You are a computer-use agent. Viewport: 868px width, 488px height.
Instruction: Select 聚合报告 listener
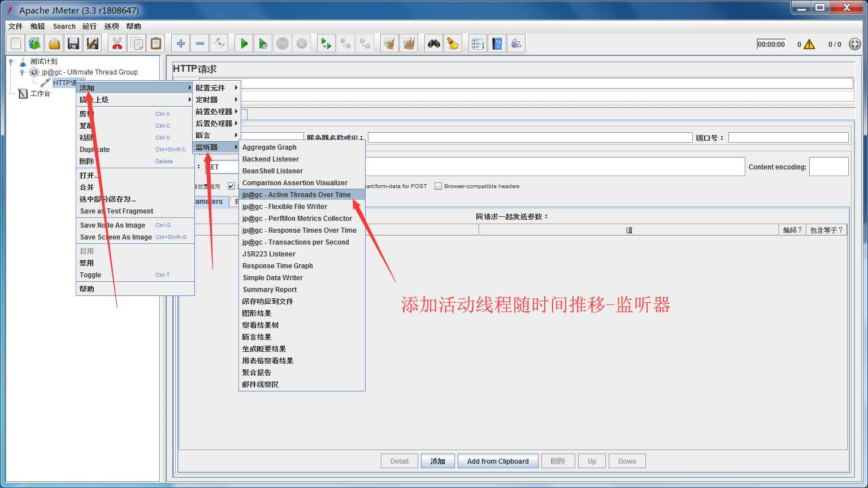302,372
